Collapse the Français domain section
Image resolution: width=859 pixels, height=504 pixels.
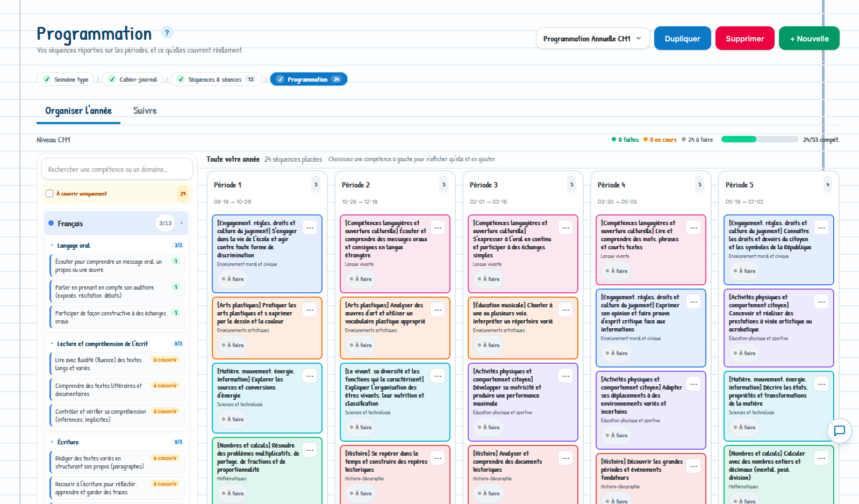click(116, 224)
